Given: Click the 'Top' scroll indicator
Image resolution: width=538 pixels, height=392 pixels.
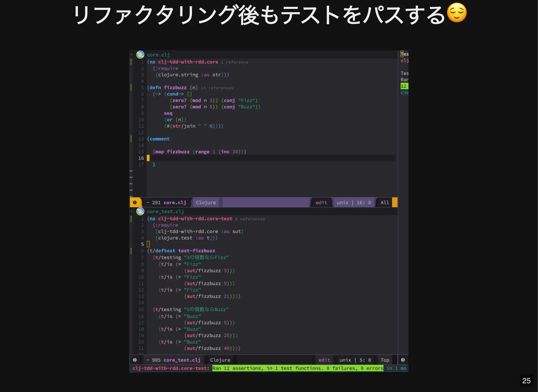Looking at the screenshot, I should pos(385,360).
